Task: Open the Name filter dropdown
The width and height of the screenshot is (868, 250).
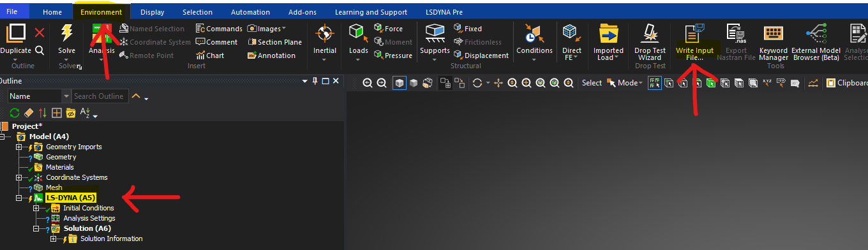Action: 66,96
